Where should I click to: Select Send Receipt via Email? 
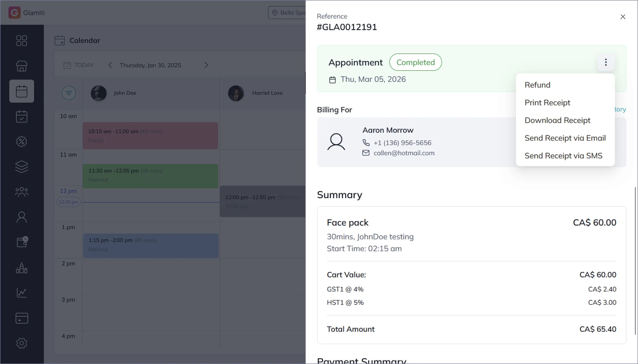point(565,138)
